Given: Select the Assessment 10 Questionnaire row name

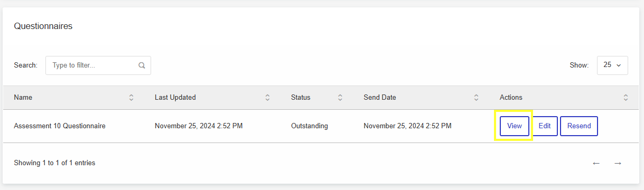Looking at the screenshot, I should tap(60, 126).
